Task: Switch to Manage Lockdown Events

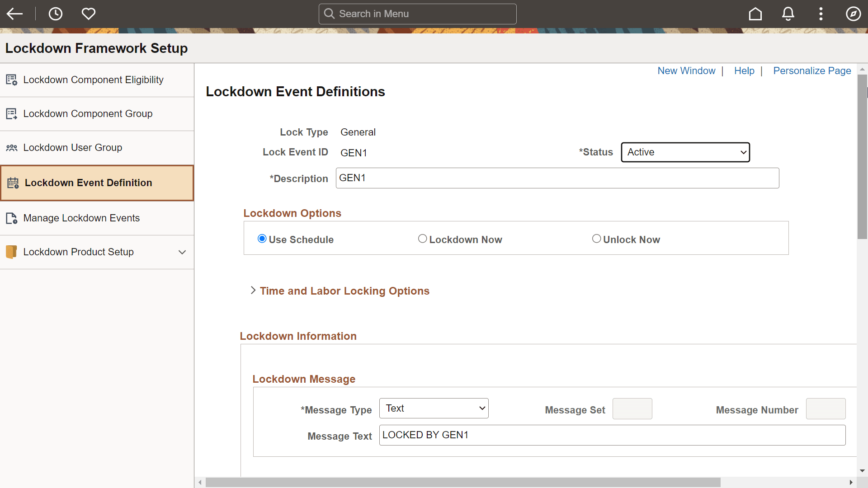Action: [81, 218]
